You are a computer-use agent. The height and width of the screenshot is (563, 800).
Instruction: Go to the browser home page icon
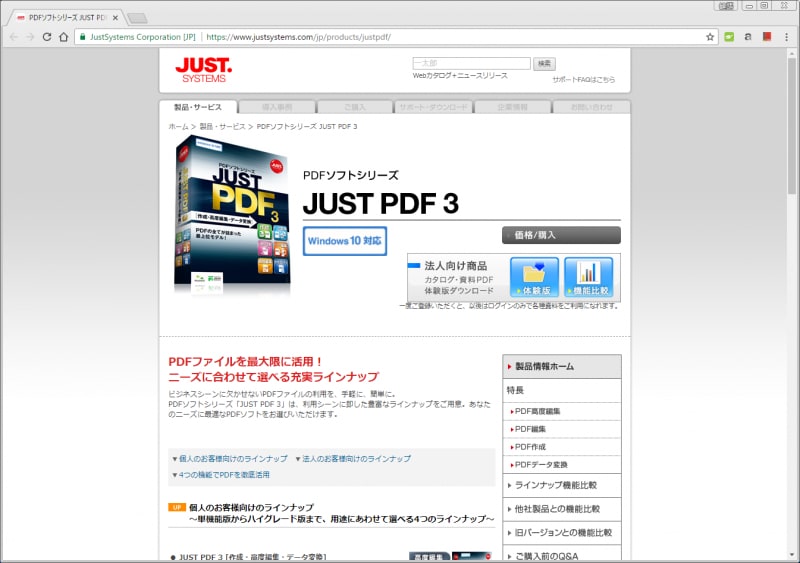point(63,37)
